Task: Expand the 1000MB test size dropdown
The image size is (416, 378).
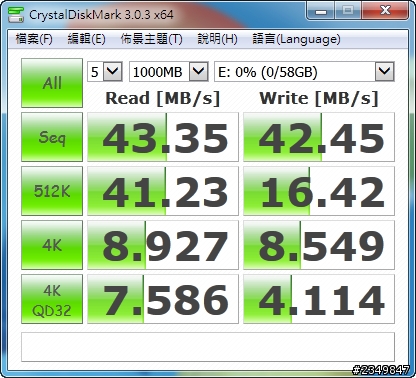Action: click(x=199, y=71)
